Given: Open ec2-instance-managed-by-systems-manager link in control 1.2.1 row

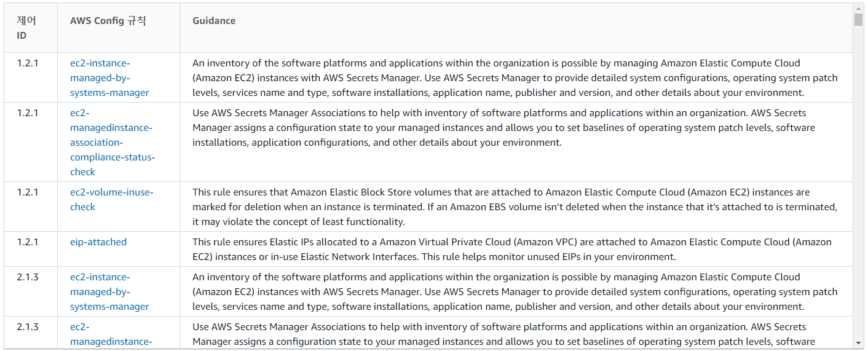Looking at the screenshot, I should pos(109,78).
